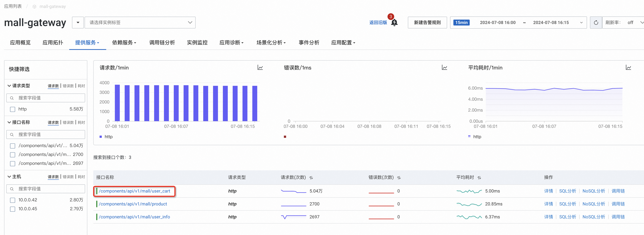This screenshot has width=644, height=235.
Task: Sort 接口名称 filter by 错误数
Action: coord(68,122)
